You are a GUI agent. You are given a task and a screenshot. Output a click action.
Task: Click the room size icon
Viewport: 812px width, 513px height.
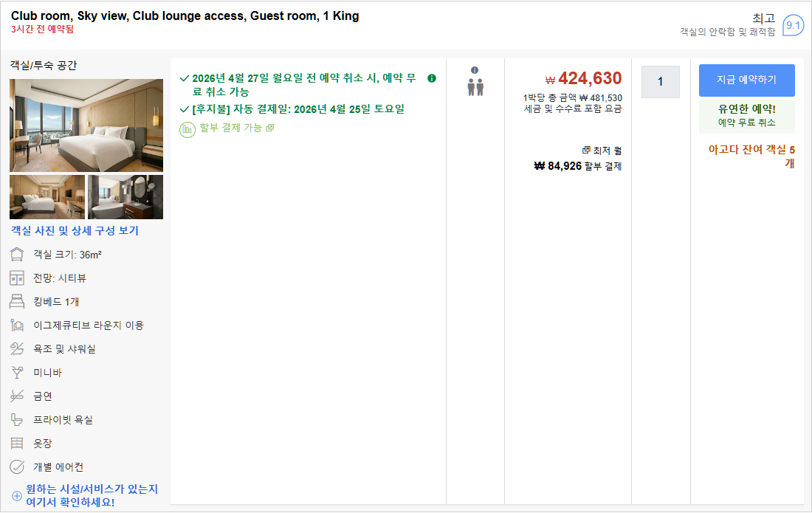point(17,255)
